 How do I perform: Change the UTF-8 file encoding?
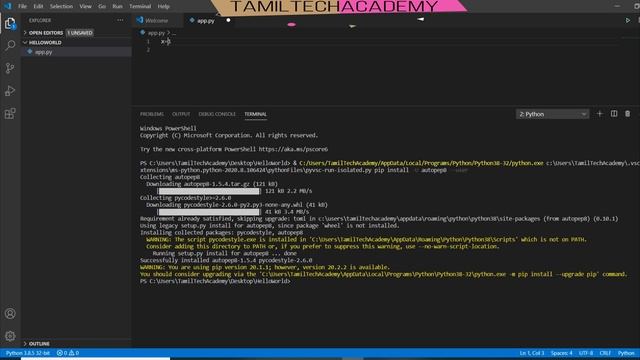[x=586, y=353]
